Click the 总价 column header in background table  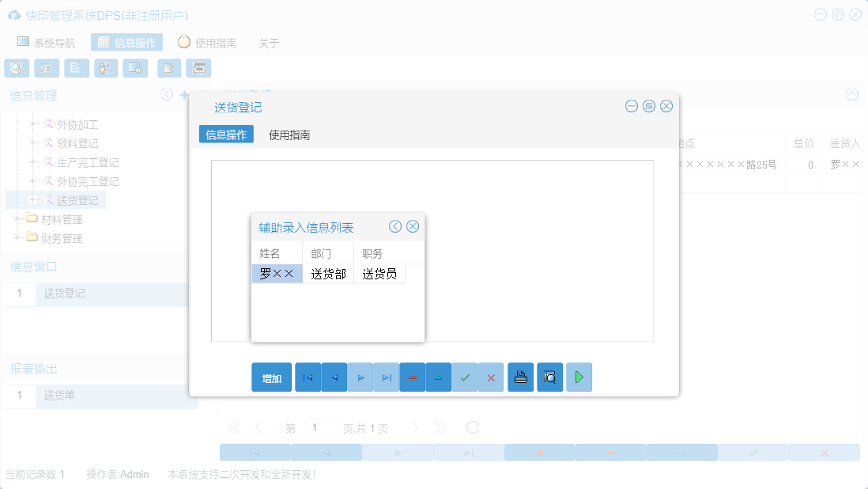(804, 143)
